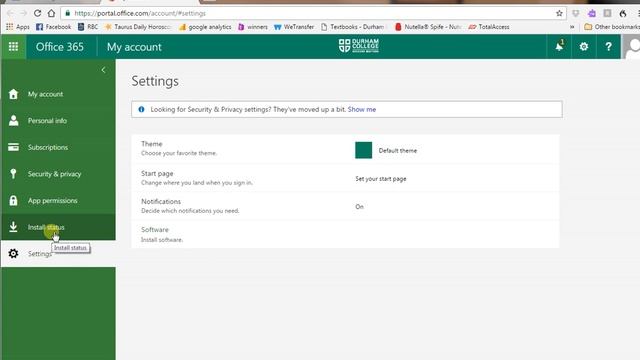The width and height of the screenshot is (640, 360).
Task: Open the google analytics bookmark
Action: tap(205, 27)
